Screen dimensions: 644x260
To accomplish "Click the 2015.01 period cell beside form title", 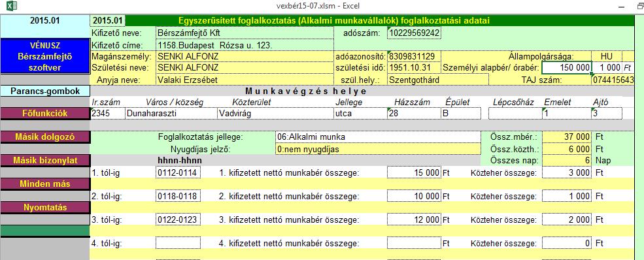I will point(108,21).
